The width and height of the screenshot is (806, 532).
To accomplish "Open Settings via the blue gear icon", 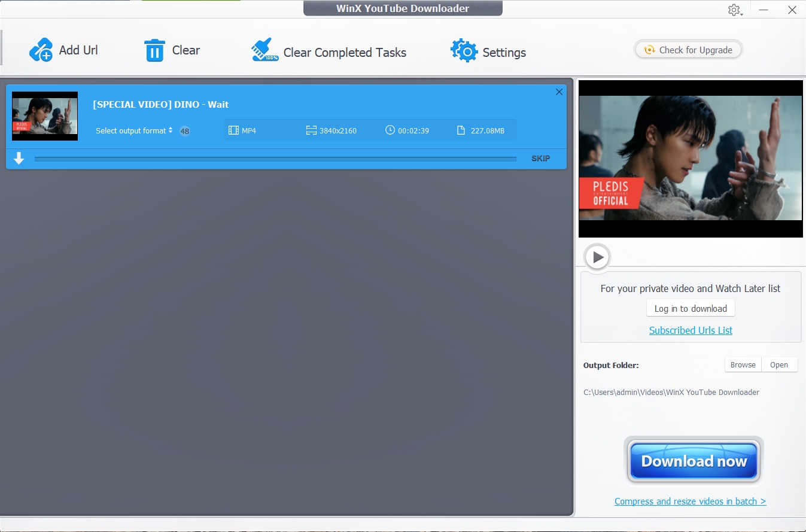I will pos(464,51).
